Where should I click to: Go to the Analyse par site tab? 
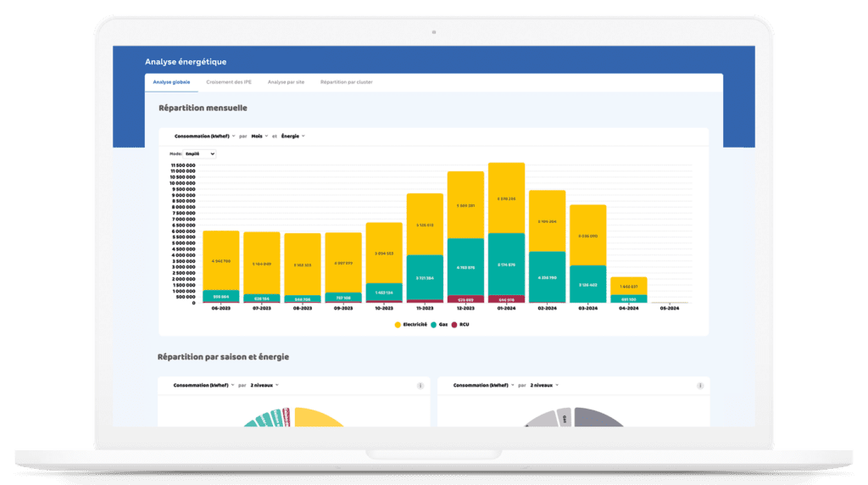pos(286,82)
